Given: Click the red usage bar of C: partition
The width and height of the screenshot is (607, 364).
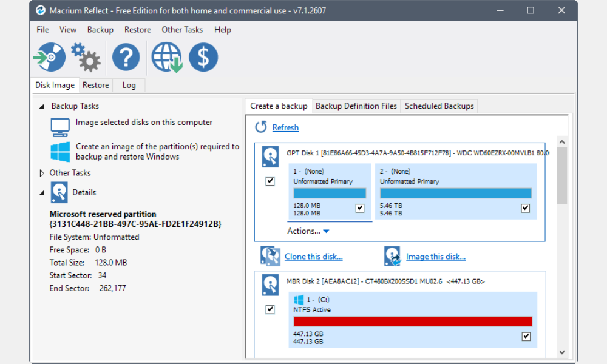Looking at the screenshot, I should [413, 322].
